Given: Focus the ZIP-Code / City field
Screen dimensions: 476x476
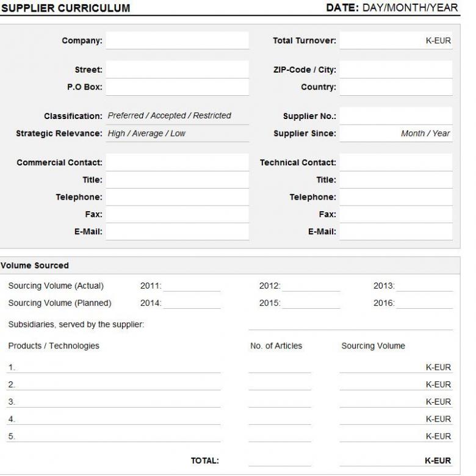Looking at the screenshot, I should 395,70.
